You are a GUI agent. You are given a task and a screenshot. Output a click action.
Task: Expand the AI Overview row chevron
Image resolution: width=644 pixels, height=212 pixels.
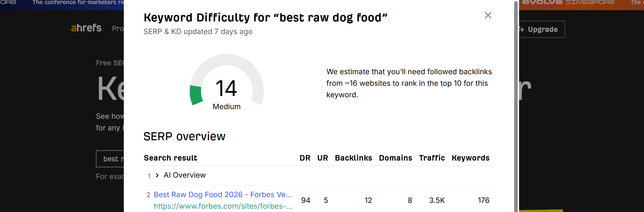157,175
